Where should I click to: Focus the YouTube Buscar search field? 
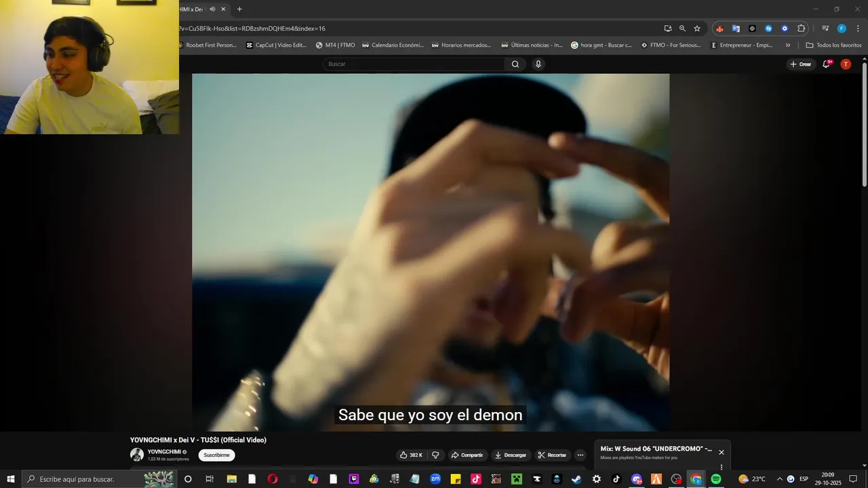pyautogui.click(x=414, y=64)
